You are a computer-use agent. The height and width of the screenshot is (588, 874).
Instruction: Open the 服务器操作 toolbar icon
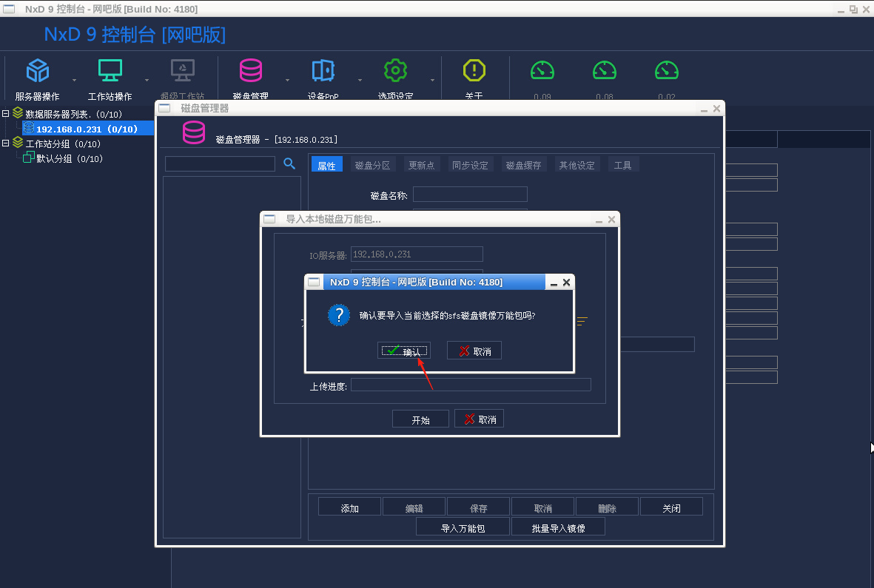37,70
